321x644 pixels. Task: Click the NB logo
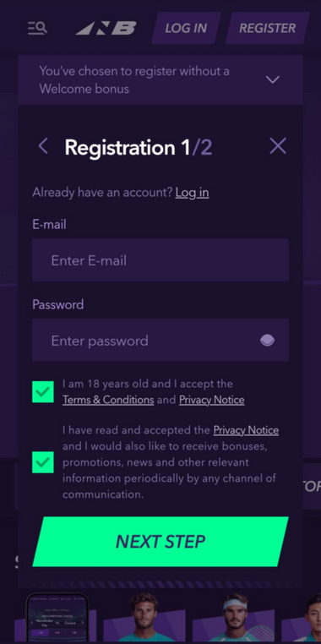(106, 28)
